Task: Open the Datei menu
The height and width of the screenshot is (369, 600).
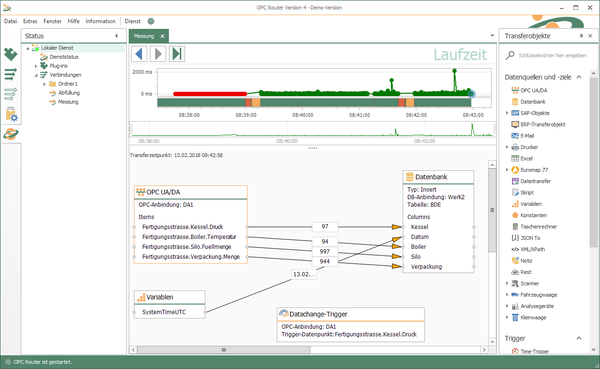Action: [x=10, y=21]
